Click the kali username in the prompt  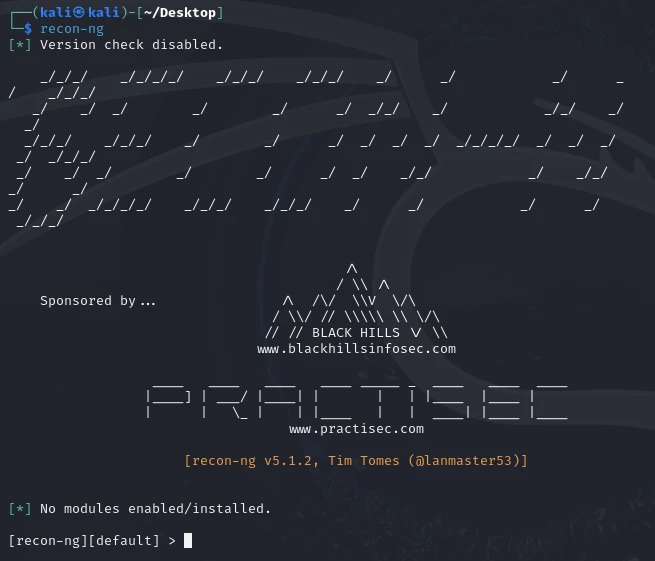(x=56, y=13)
